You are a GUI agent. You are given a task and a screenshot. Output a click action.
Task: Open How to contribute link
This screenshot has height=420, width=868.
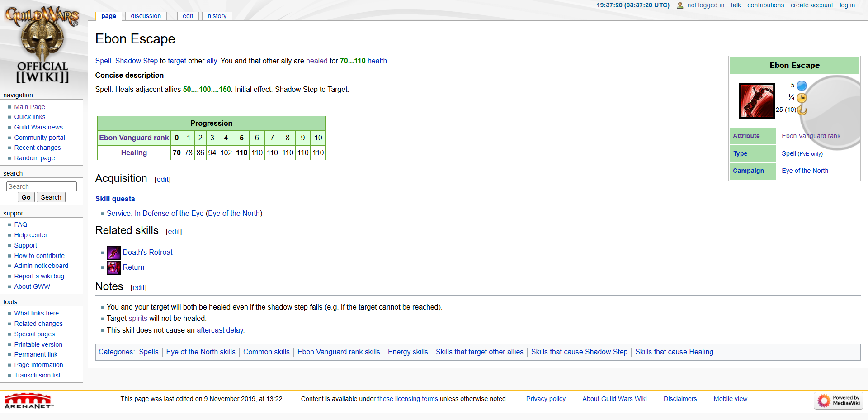point(39,256)
